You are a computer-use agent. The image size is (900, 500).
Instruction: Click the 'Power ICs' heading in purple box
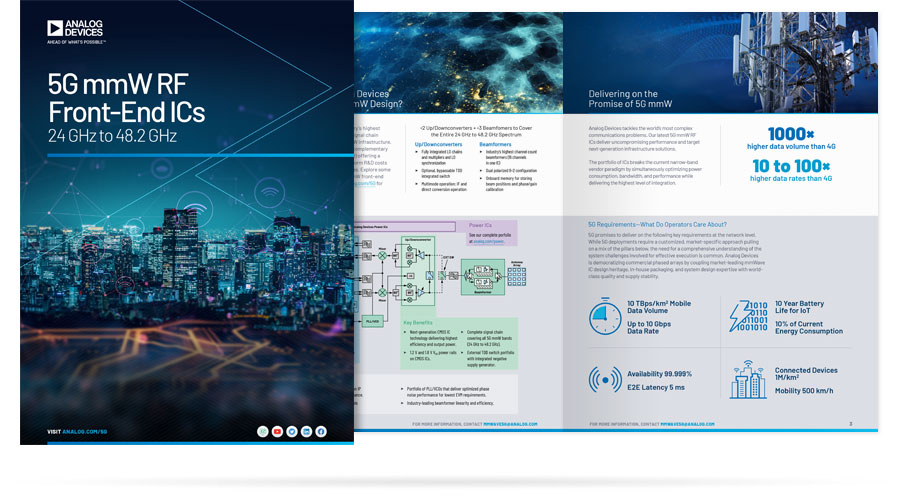click(x=480, y=226)
